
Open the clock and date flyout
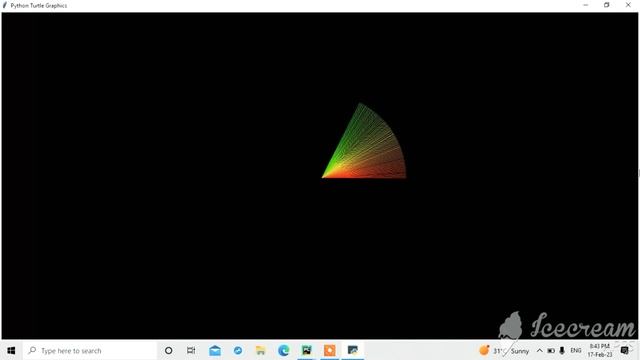tap(600, 351)
